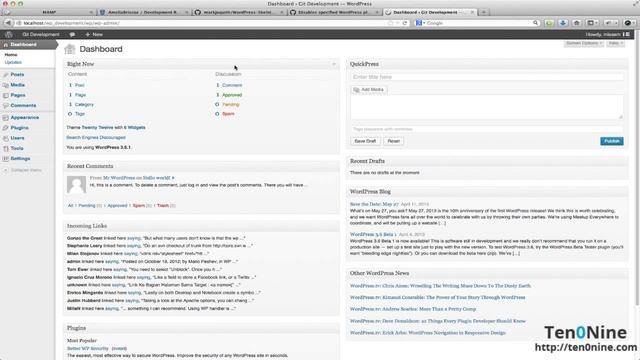
Task: Click the Add Media button in QuickPress
Action: (369, 89)
